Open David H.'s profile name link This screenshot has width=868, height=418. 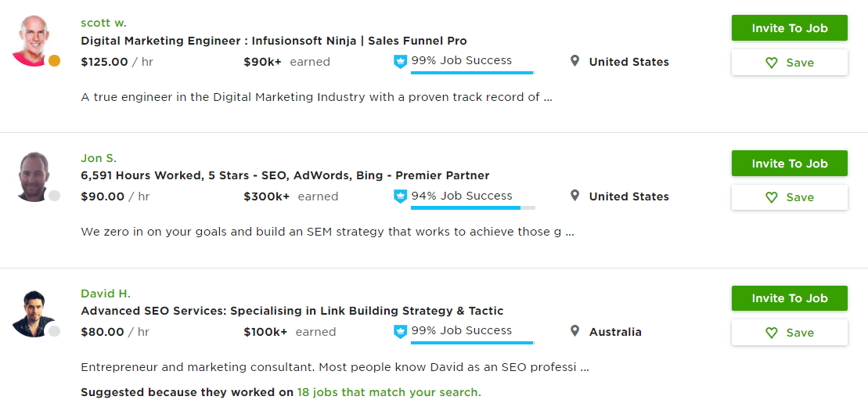(x=106, y=294)
